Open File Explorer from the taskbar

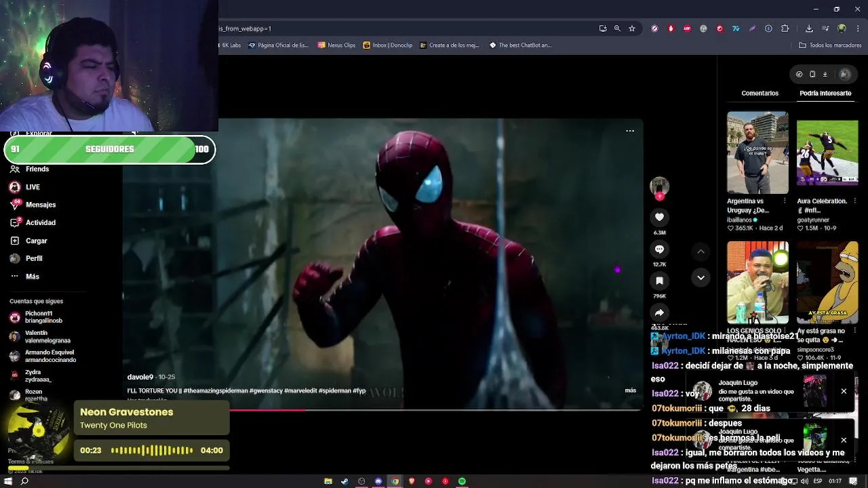(x=328, y=481)
